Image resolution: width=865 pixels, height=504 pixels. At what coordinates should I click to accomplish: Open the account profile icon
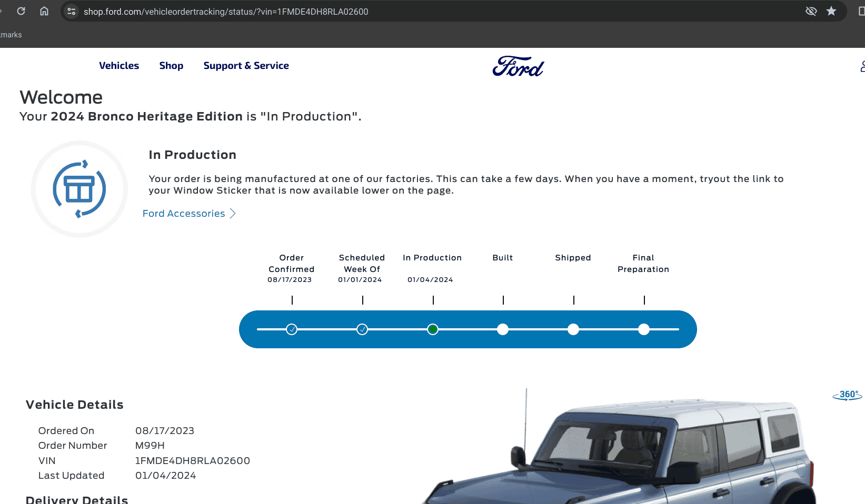point(862,66)
